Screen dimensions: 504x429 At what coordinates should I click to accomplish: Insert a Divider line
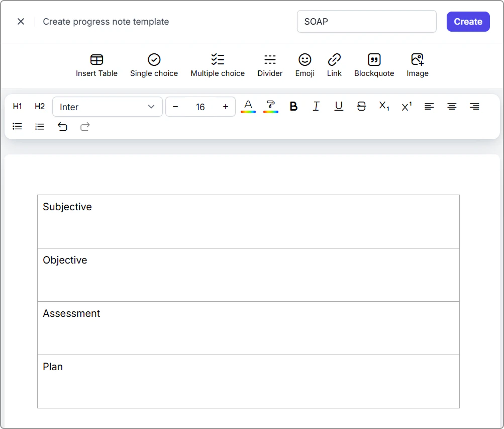click(270, 65)
